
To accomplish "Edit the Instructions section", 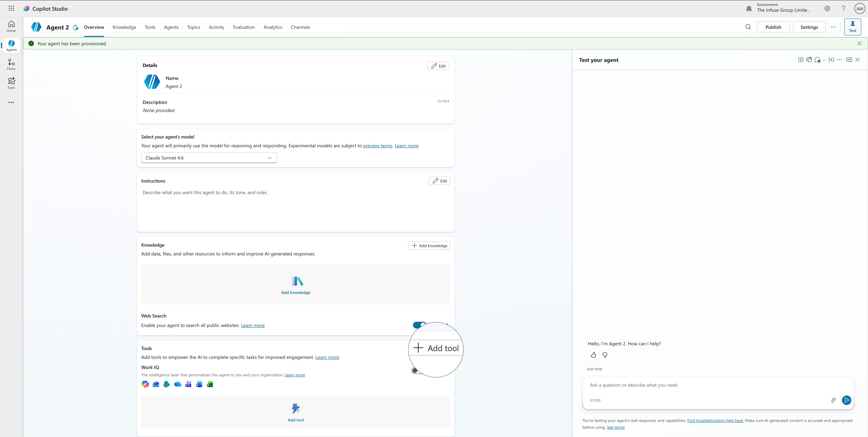I will [439, 181].
